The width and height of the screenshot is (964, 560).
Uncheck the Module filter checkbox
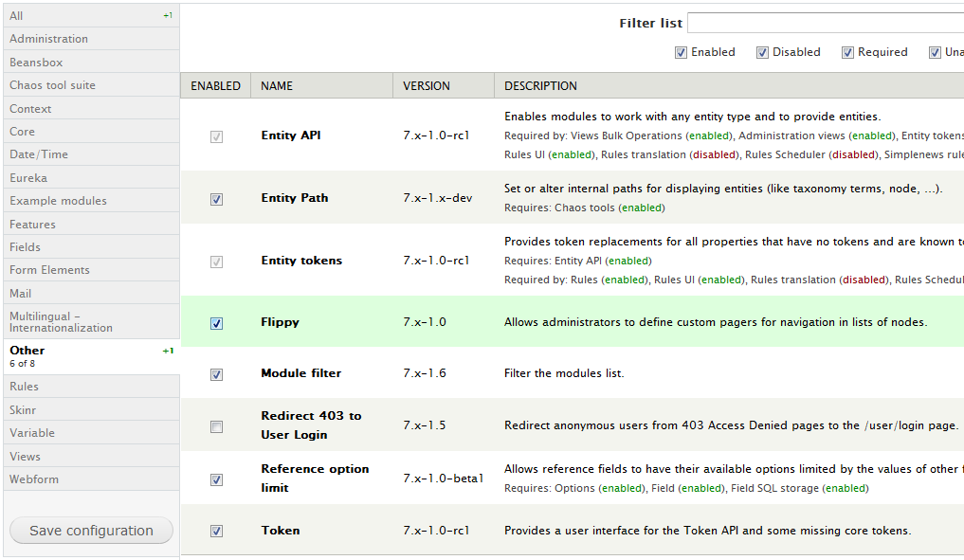[x=216, y=374]
